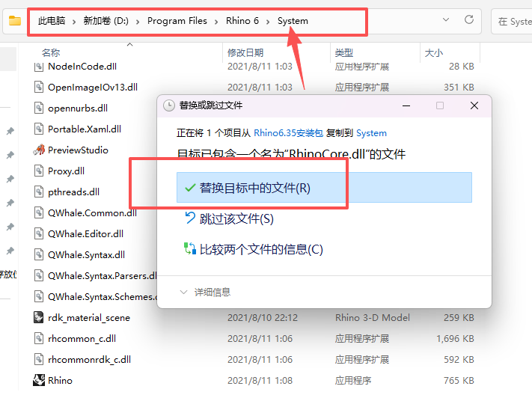Viewport: 532px width, 404px height.
Task: Open the 'Rhino6.35安装包' source link
Action: pyautogui.click(x=288, y=133)
